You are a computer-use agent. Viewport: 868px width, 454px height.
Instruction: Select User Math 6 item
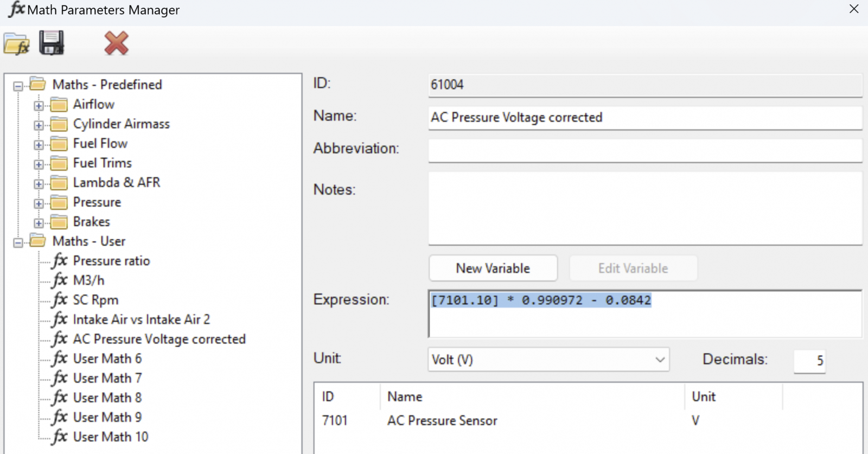(107, 359)
